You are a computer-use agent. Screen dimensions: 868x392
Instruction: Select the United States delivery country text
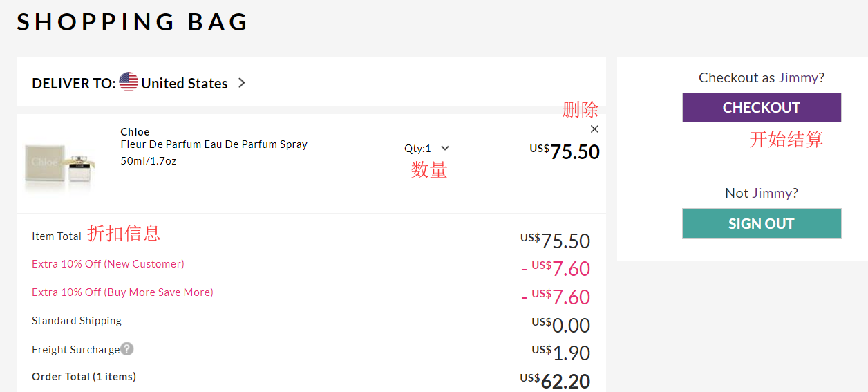click(185, 84)
